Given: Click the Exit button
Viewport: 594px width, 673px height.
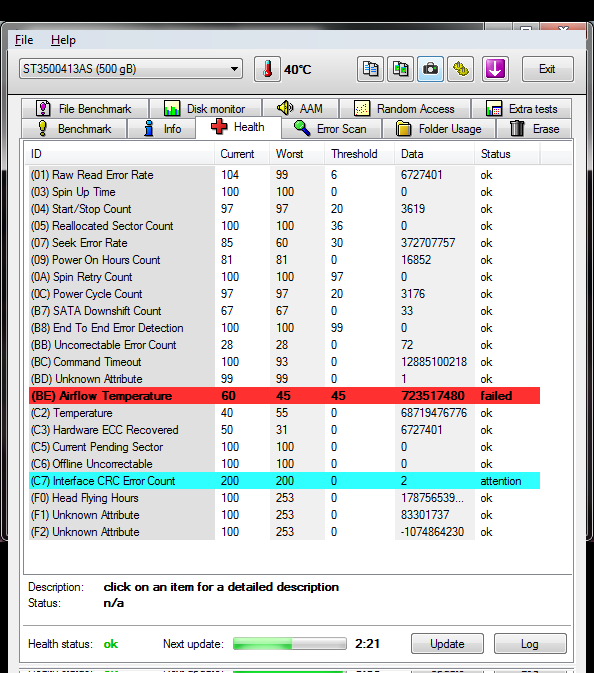Looking at the screenshot, I should (547, 69).
